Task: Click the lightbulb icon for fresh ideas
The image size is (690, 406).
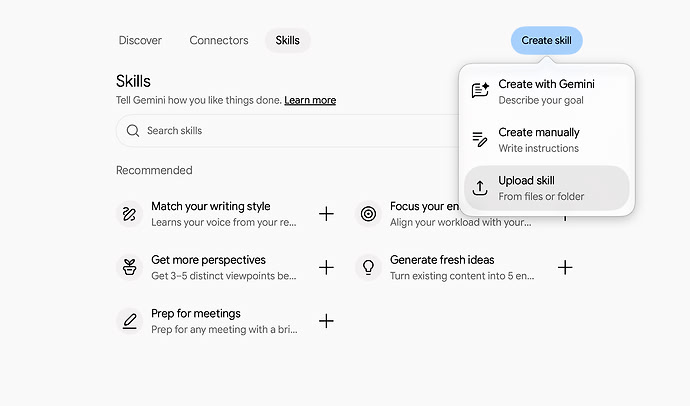Action: click(x=368, y=267)
